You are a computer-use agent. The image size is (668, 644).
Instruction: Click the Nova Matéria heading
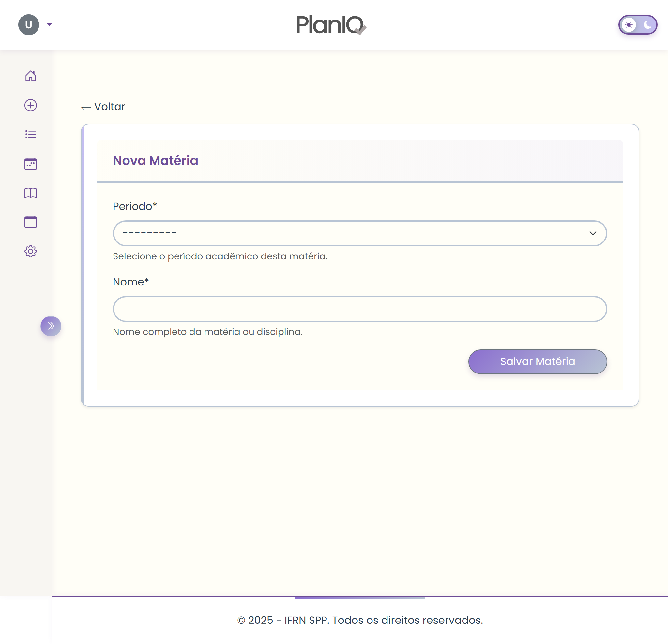tap(155, 161)
